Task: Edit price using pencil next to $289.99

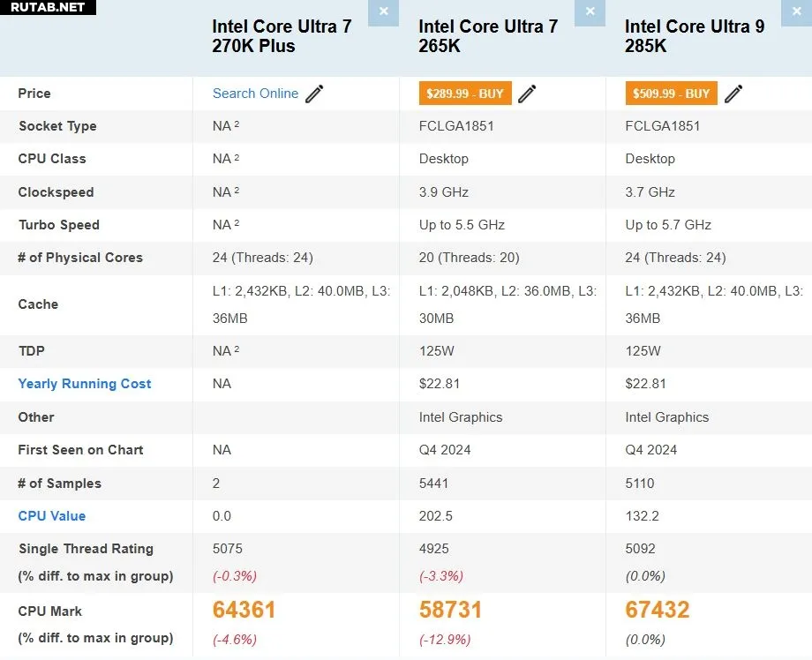Action: [527, 94]
